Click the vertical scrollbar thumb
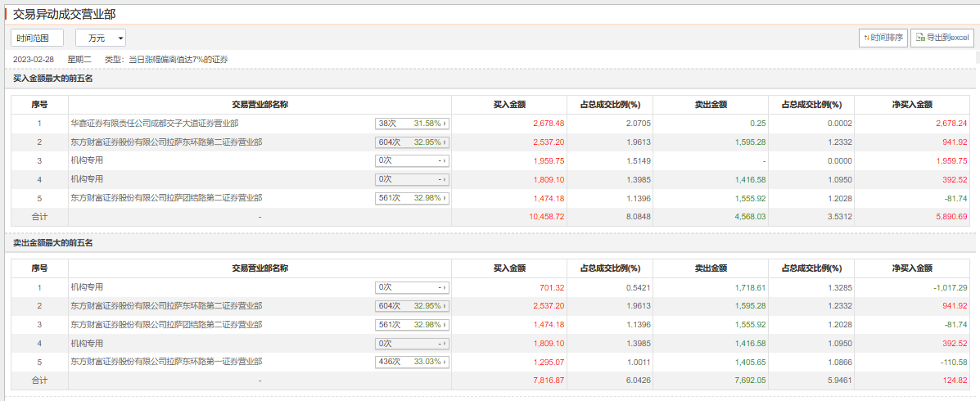The height and width of the screenshot is (401, 980). click(978, 57)
